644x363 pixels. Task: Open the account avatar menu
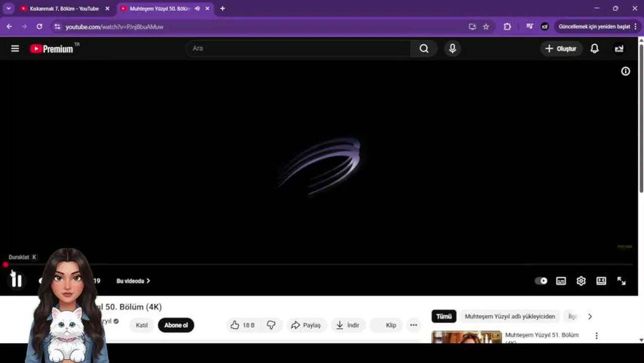tap(619, 48)
